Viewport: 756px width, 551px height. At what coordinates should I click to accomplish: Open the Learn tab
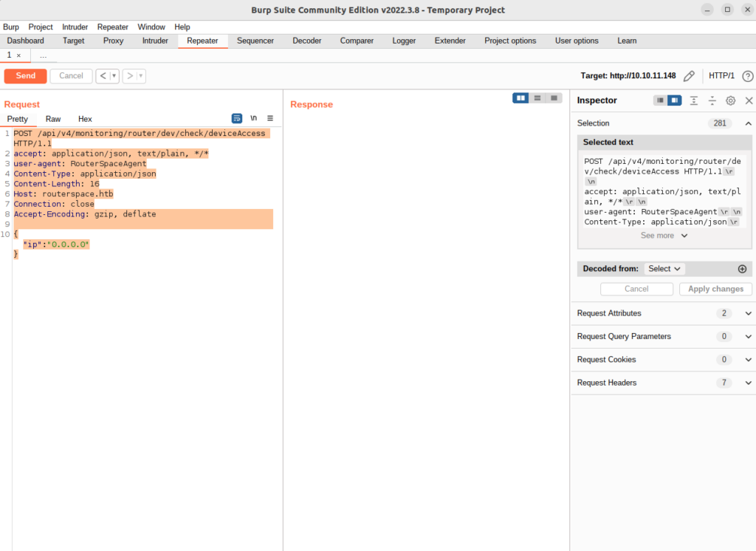click(627, 41)
